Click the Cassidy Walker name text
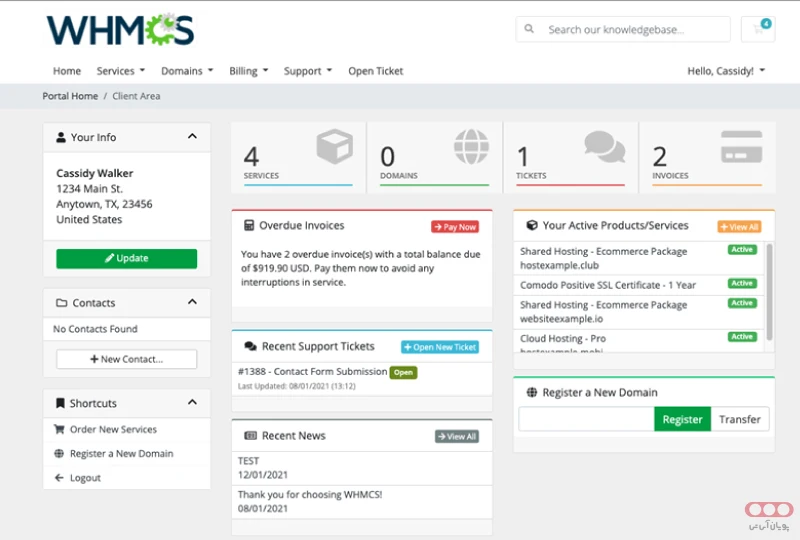The width and height of the screenshot is (800, 540). pyautogui.click(x=95, y=173)
